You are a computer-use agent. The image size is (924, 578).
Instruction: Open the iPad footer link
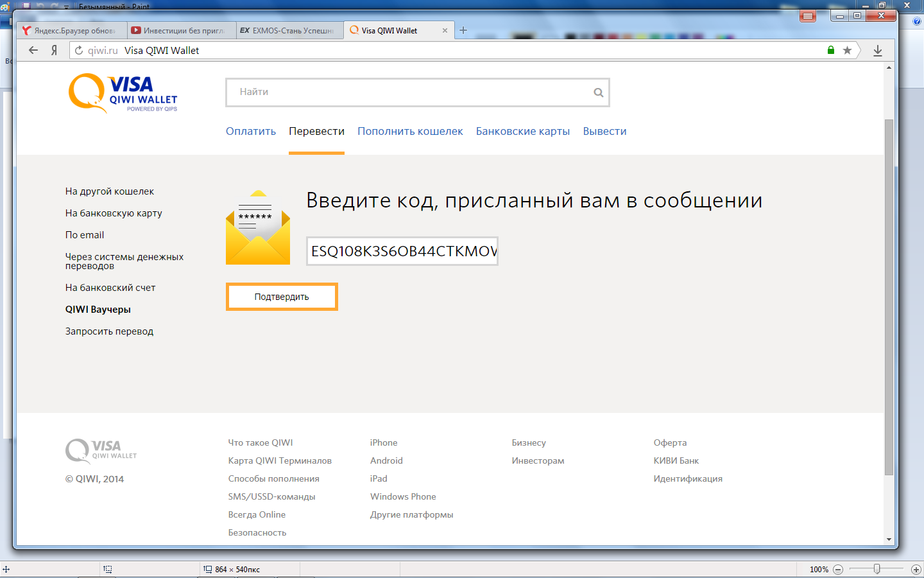(x=379, y=478)
